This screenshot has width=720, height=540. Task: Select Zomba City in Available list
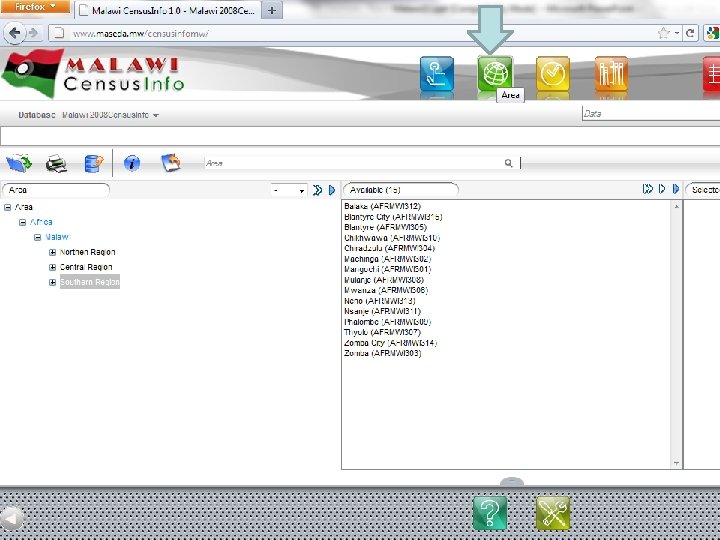pos(390,343)
